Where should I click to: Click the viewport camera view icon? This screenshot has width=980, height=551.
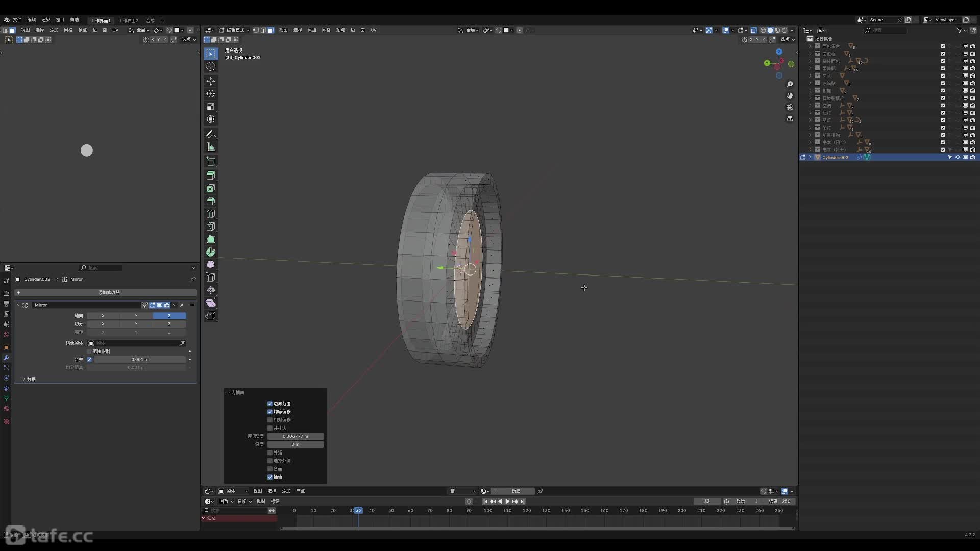pos(790,107)
